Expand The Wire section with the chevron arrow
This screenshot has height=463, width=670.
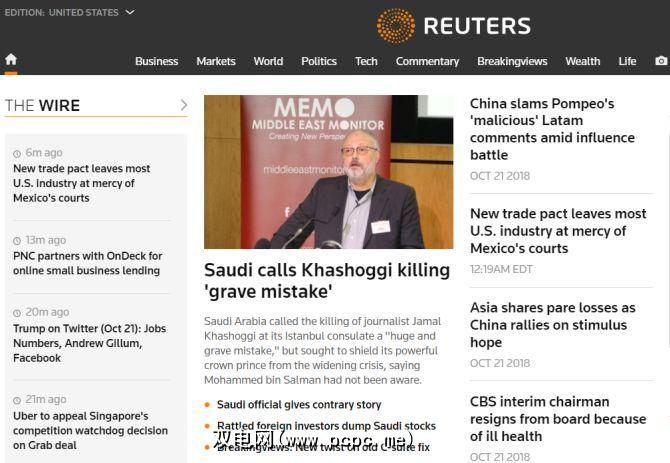pos(184,105)
